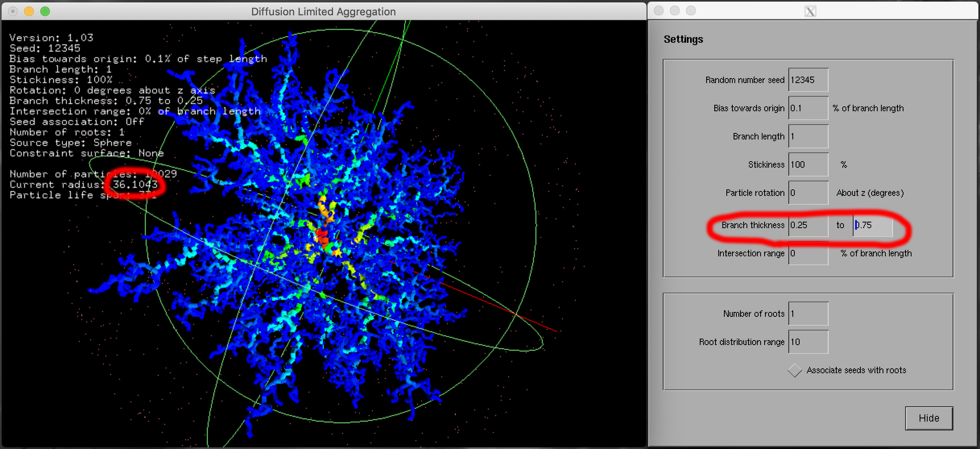The image size is (980, 449).
Task: Click the Diffusion Limited Aggregation title text
Action: click(x=323, y=12)
